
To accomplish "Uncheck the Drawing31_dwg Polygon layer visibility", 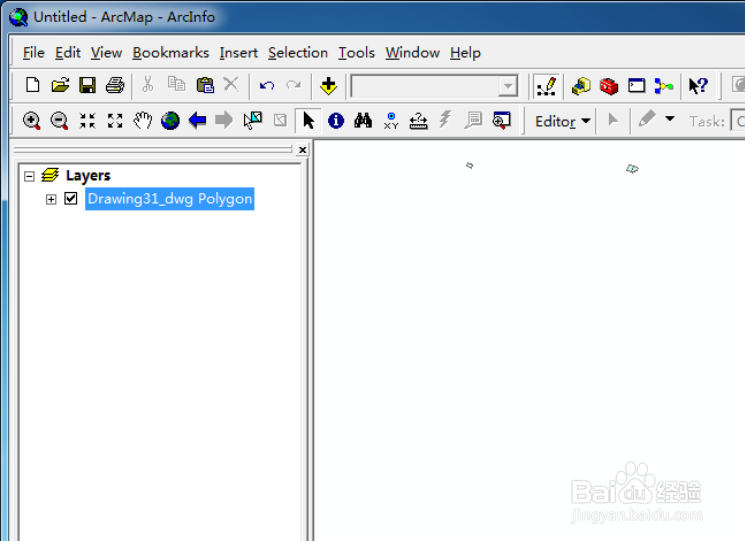I will point(71,198).
